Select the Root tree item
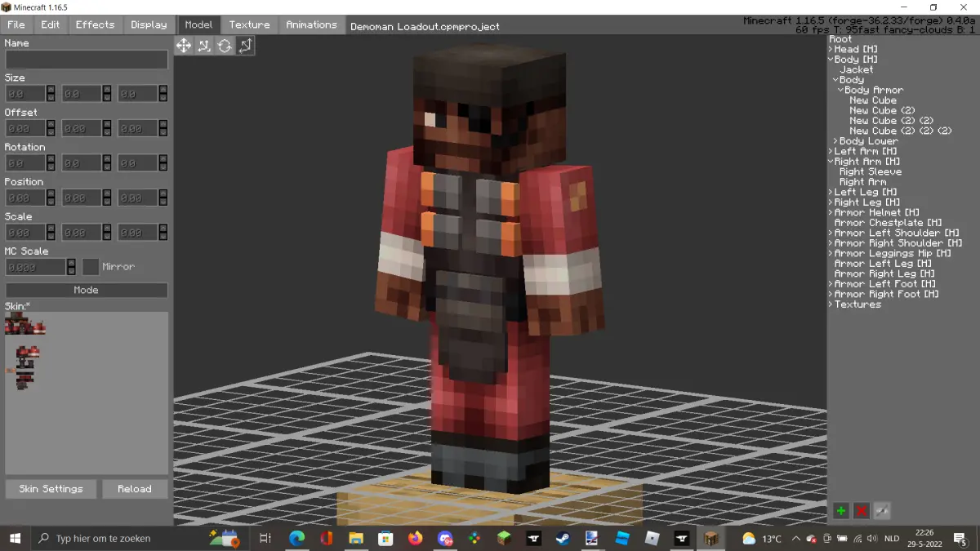 [x=840, y=39]
